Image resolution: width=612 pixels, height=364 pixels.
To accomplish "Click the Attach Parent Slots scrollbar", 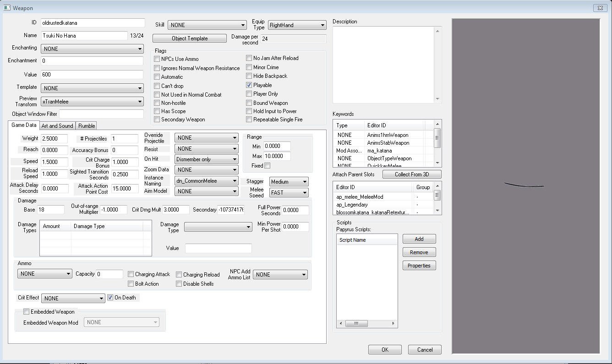I will [437, 198].
